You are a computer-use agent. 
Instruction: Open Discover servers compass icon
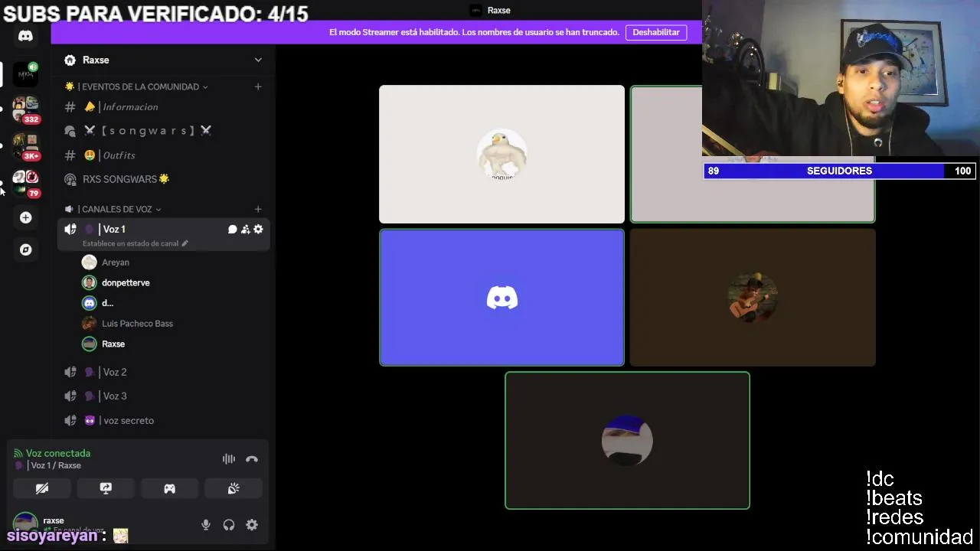25,249
